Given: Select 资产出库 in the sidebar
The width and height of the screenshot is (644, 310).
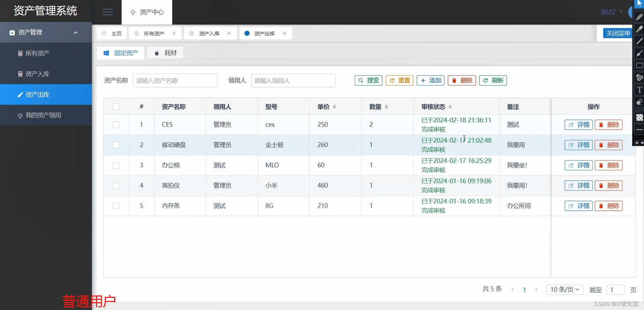Looking at the screenshot, I should 46,95.
